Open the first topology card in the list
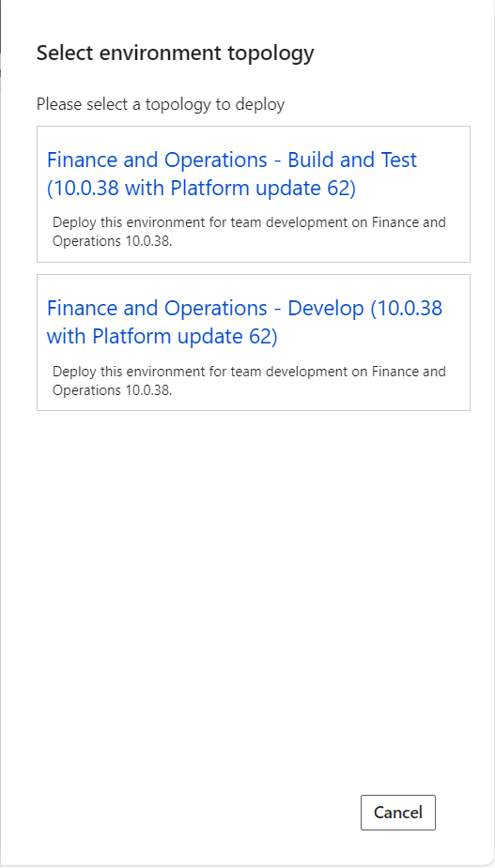The image size is (495, 868). pyautogui.click(x=254, y=193)
